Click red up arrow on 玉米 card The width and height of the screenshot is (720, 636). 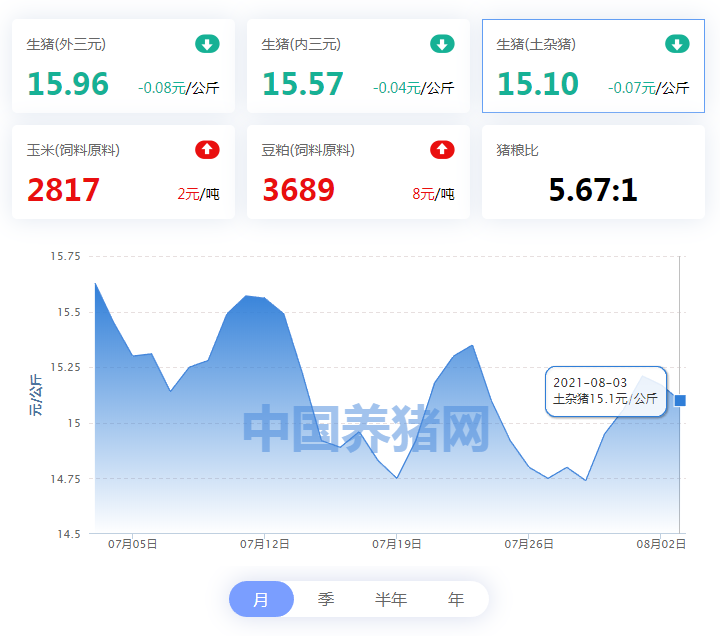click(x=207, y=150)
